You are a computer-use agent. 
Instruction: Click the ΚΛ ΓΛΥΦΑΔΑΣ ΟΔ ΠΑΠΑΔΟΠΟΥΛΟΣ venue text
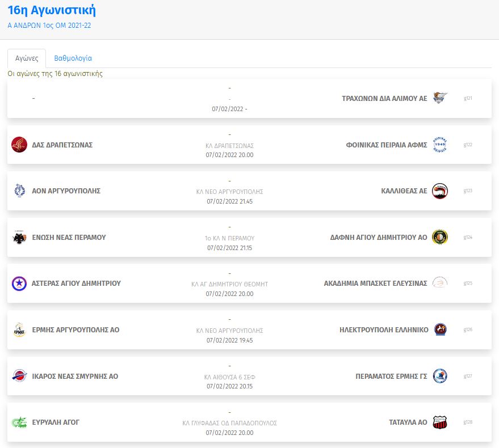pos(229,423)
